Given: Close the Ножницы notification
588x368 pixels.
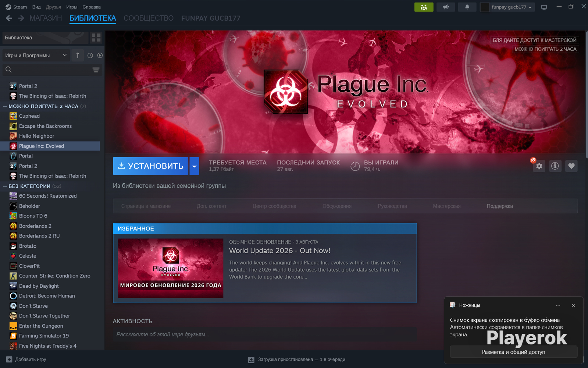Looking at the screenshot, I should 573,305.
